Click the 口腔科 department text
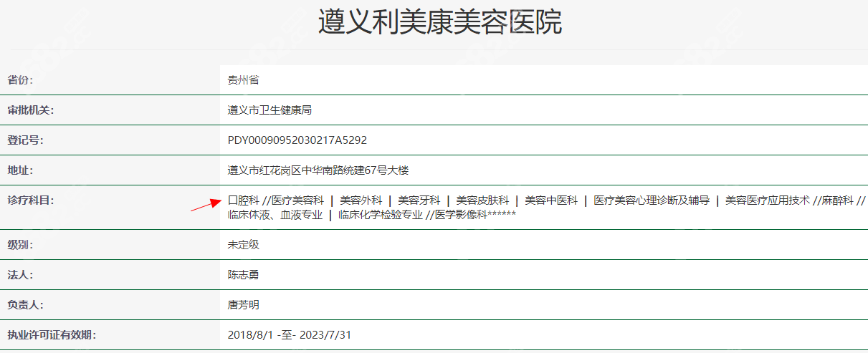The width and height of the screenshot is (868, 353). tap(244, 200)
